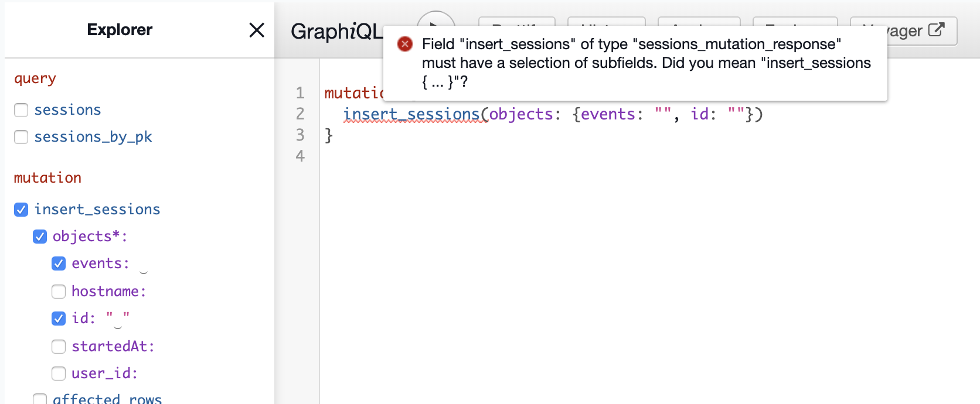Click the red error icon in the tooltip
Image resolution: width=980 pixels, height=404 pixels.
[405, 44]
